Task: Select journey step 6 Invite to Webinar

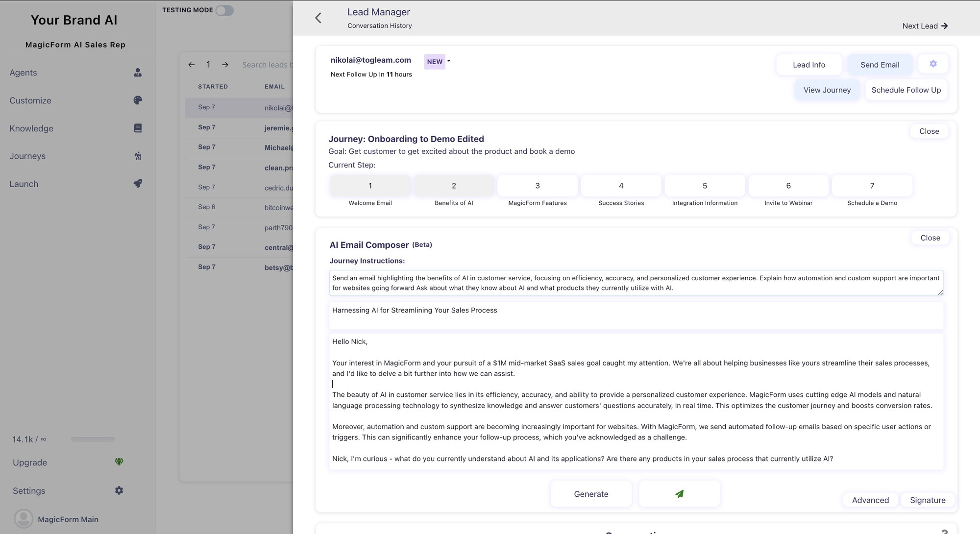Action: (x=788, y=186)
